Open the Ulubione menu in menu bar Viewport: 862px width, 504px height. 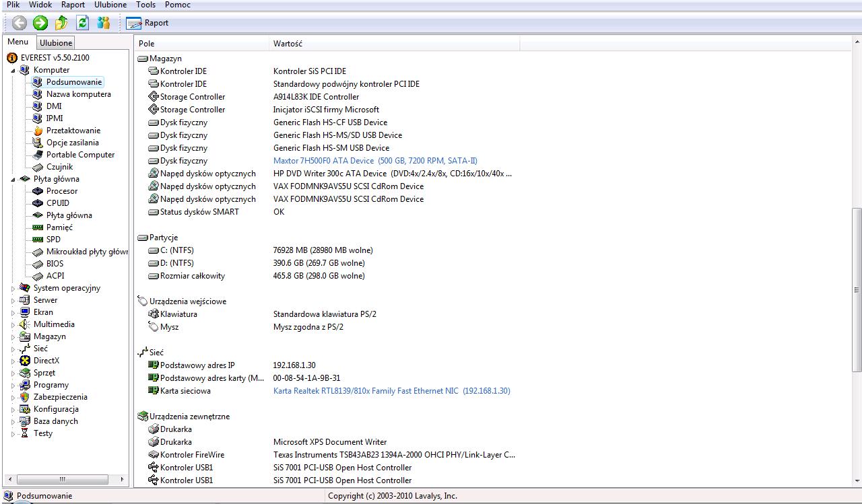click(x=110, y=5)
